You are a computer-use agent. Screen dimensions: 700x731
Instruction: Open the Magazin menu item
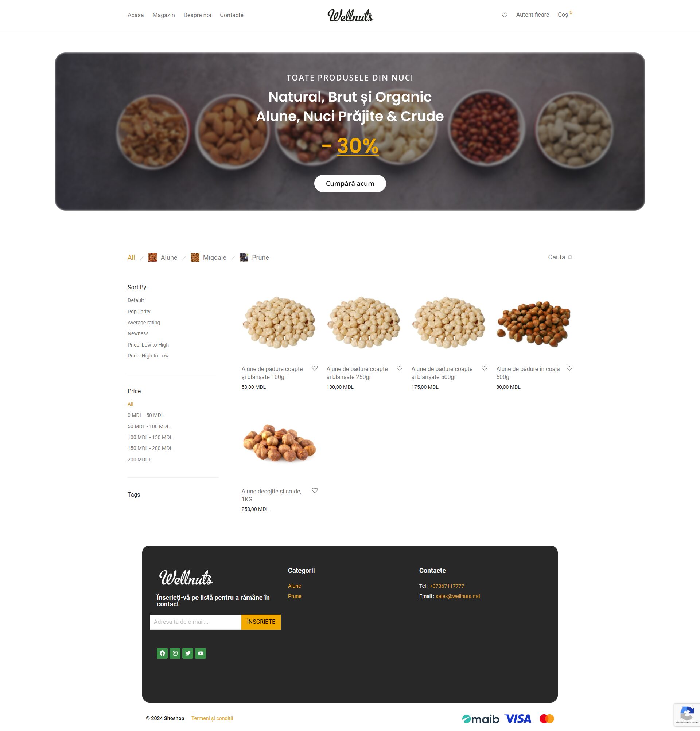pyautogui.click(x=163, y=15)
